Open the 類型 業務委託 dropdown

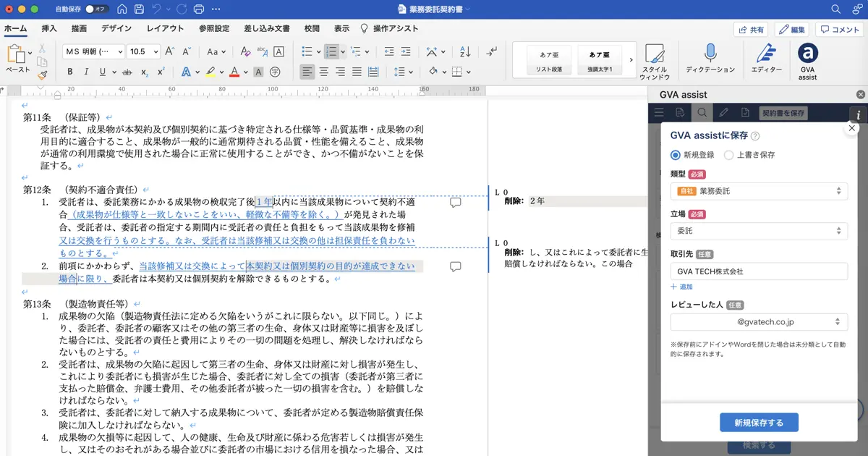click(759, 191)
